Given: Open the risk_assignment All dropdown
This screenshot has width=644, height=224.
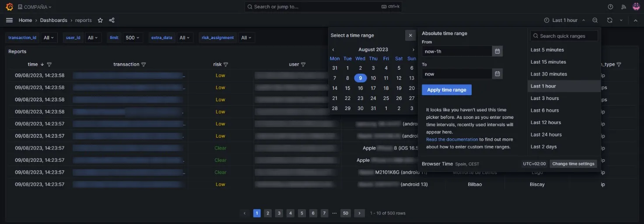Looking at the screenshot, I should pos(246,38).
